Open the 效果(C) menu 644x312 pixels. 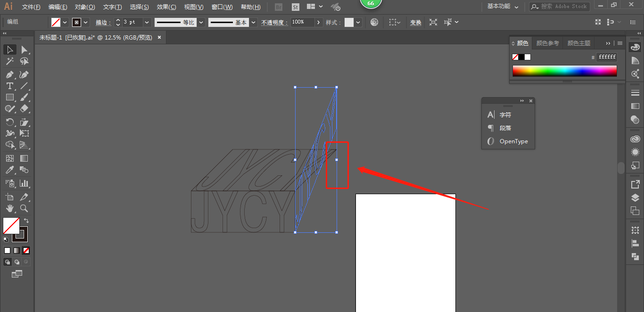166,7
